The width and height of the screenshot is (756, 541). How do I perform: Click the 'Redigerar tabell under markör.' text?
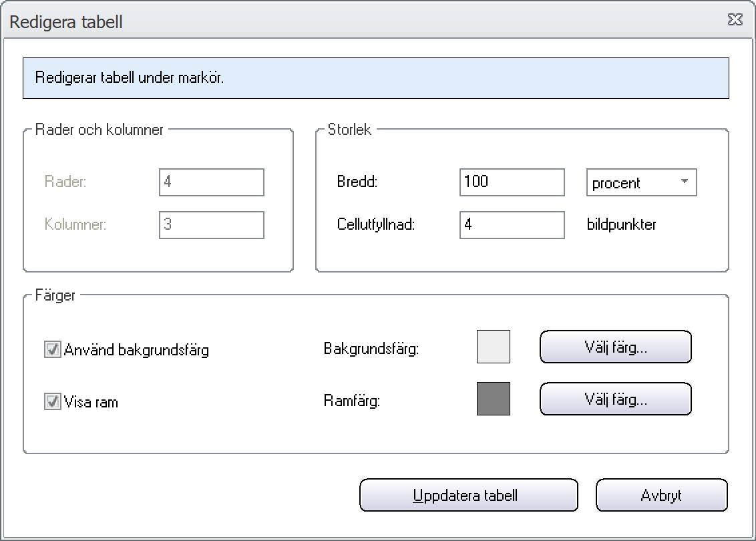click(130, 77)
